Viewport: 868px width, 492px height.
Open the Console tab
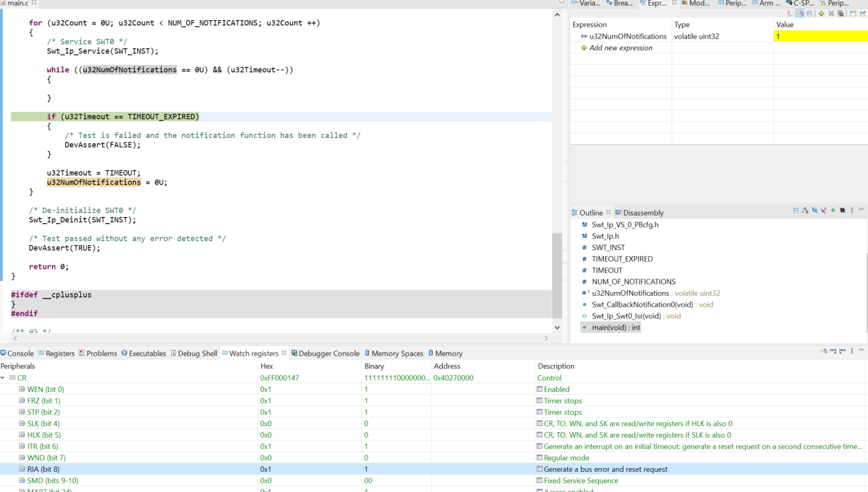point(17,353)
